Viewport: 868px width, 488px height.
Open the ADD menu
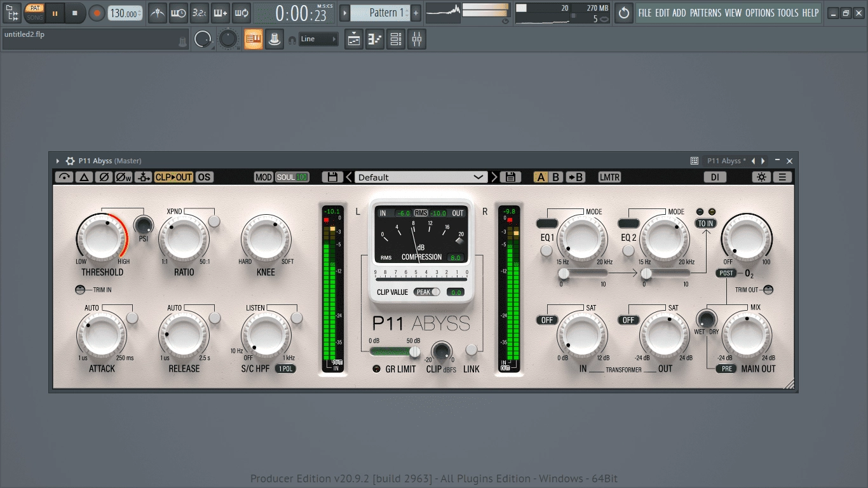[x=679, y=13]
